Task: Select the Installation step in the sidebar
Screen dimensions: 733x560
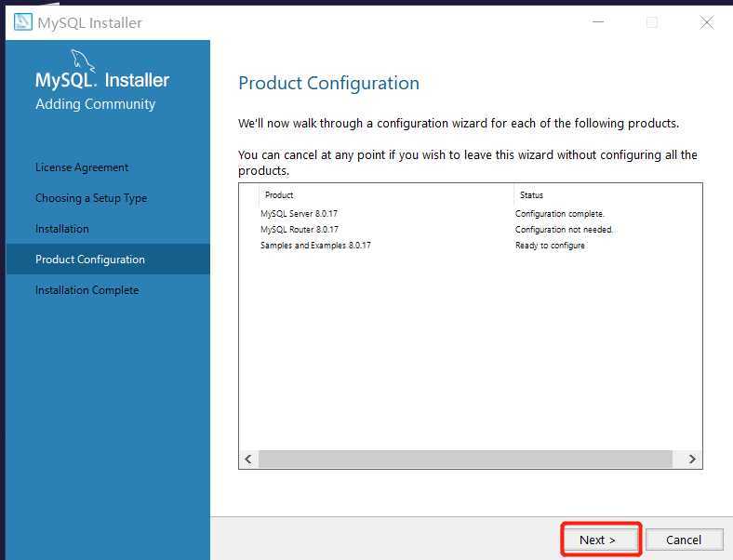Action: coord(62,229)
